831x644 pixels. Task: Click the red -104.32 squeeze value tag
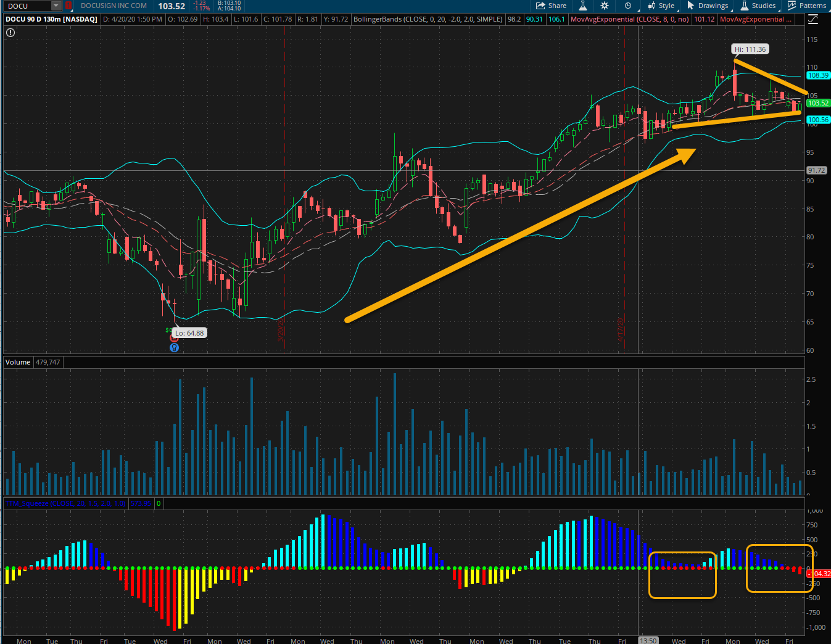[x=818, y=574]
